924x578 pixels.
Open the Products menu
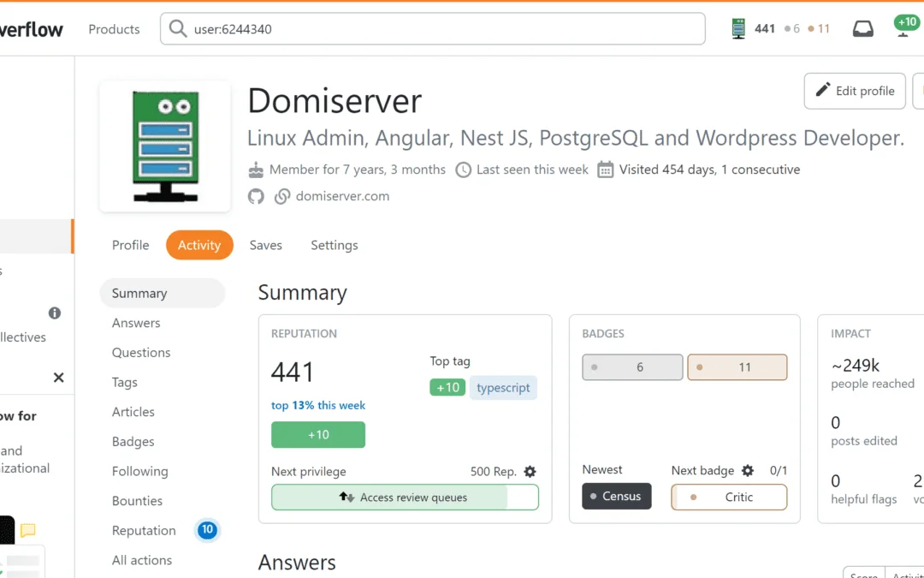point(114,29)
